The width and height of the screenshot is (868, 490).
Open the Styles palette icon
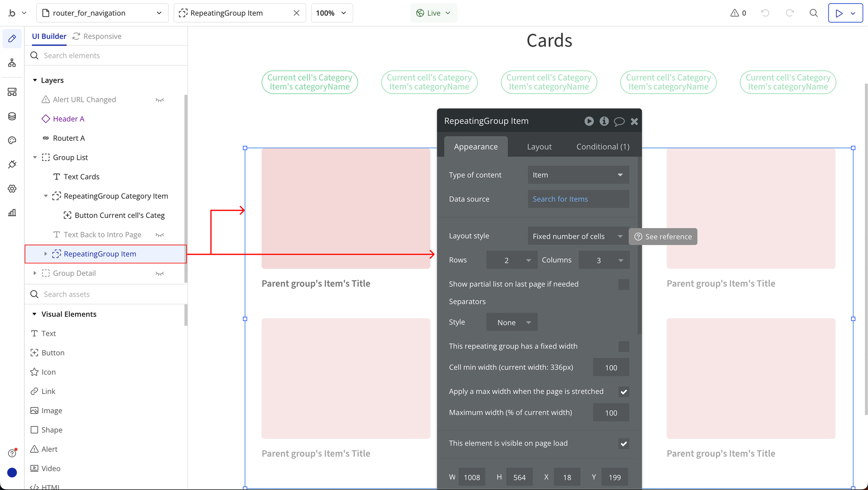tap(12, 140)
